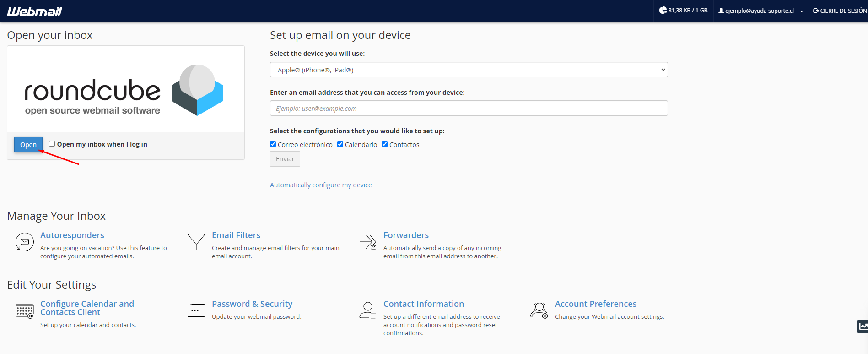This screenshot has width=868, height=354.
Task: Click the Password & Security icon
Action: point(196,310)
